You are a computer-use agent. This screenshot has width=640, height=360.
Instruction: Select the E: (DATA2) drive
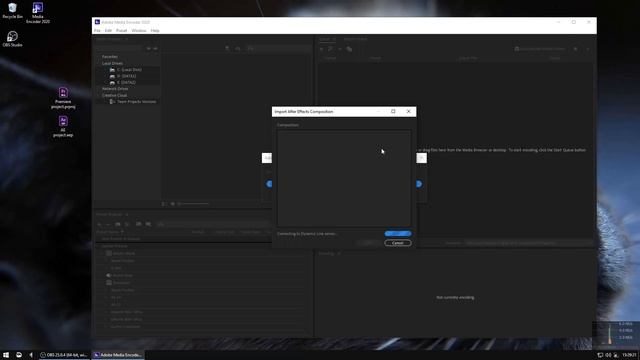pyautogui.click(x=126, y=82)
